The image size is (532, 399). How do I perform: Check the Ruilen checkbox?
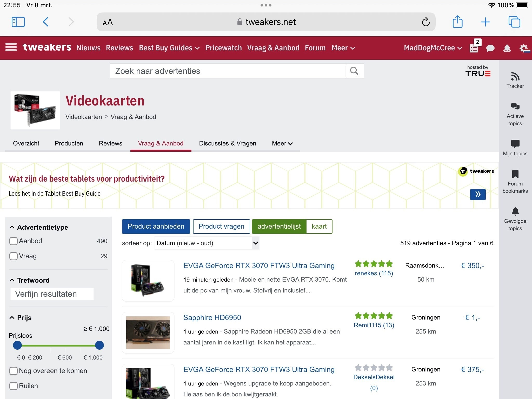13,386
